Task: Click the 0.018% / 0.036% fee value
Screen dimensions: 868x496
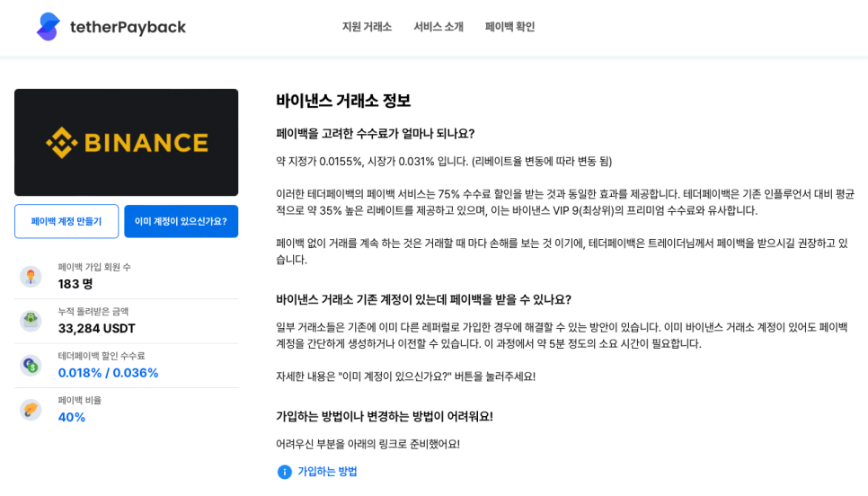Action: [x=108, y=373]
